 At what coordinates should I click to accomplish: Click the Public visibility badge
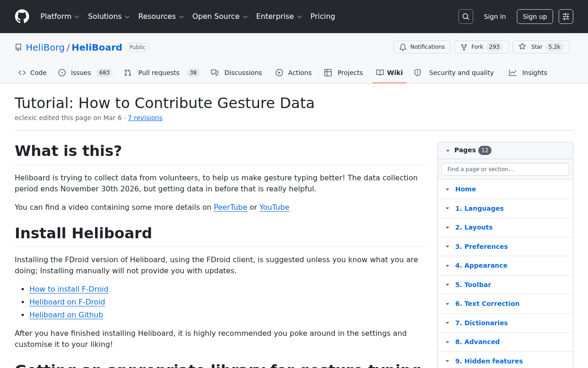point(137,47)
